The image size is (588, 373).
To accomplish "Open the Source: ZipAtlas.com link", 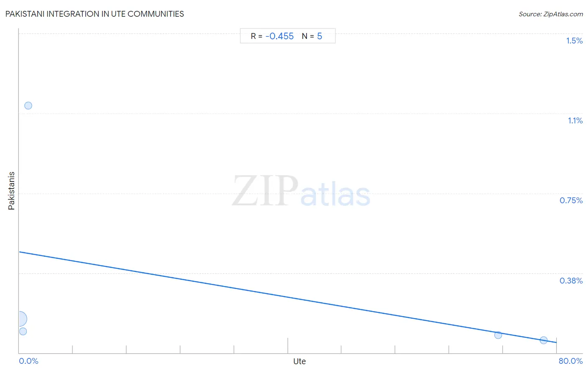I will [x=551, y=14].
